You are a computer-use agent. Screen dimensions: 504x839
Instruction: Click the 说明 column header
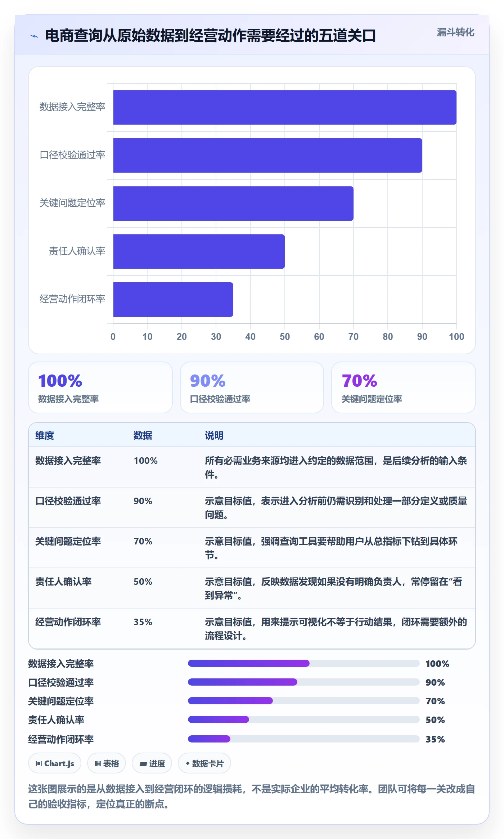214,435
